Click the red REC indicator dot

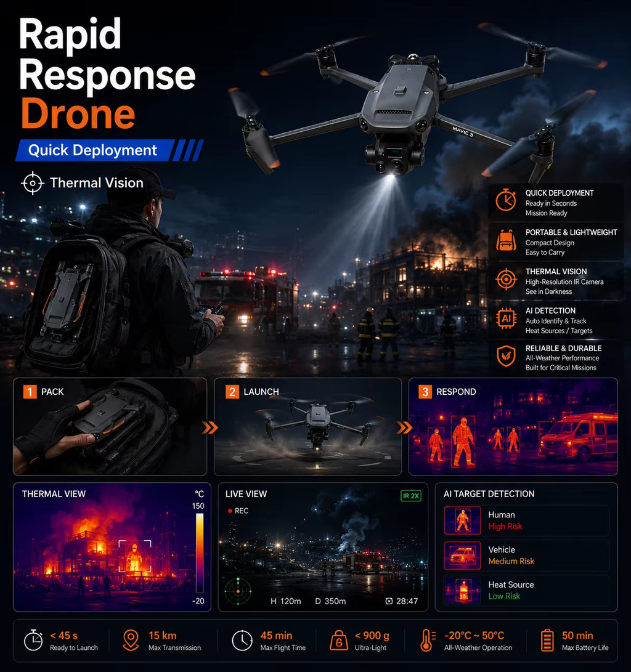(230, 511)
